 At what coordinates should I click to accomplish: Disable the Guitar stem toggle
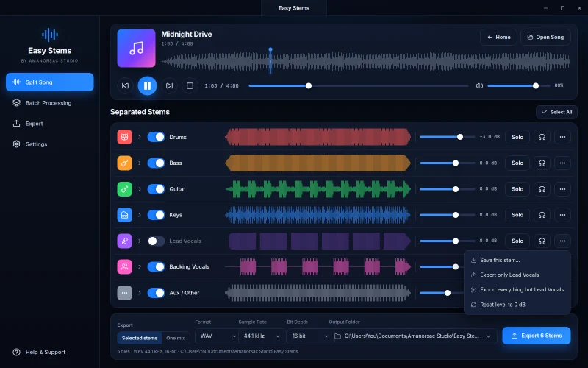(x=156, y=189)
